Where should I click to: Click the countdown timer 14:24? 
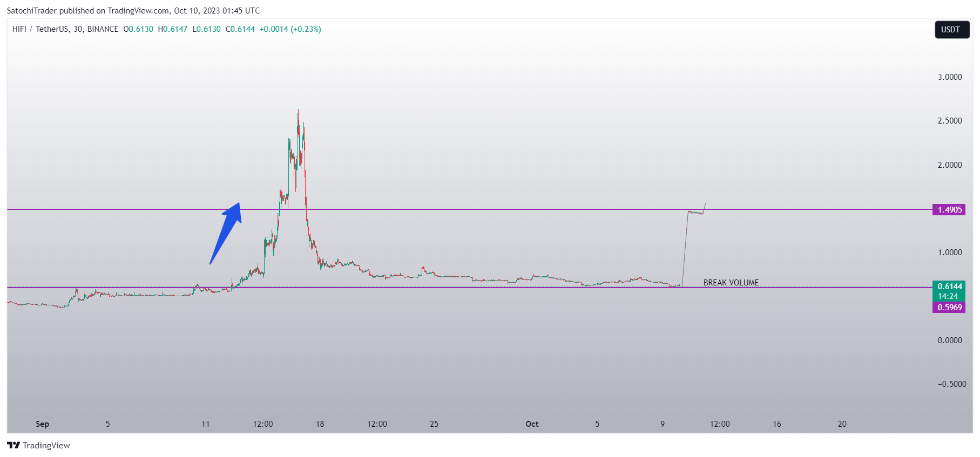[x=949, y=296]
